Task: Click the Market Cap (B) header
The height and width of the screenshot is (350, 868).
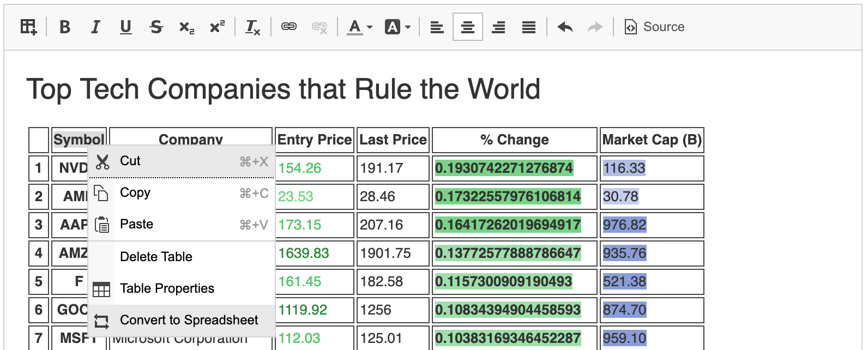Action: click(x=652, y=140)
